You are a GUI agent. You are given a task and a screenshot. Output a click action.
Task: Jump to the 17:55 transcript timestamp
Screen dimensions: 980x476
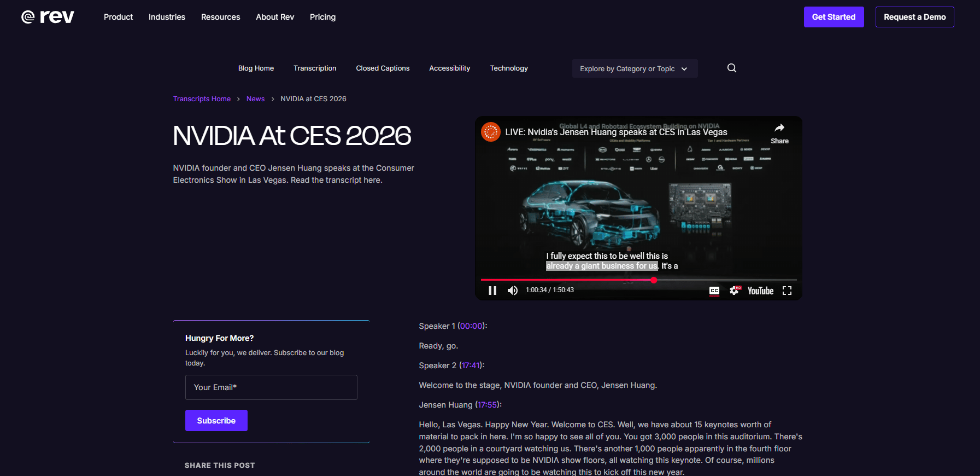click(x=487, y=405)
